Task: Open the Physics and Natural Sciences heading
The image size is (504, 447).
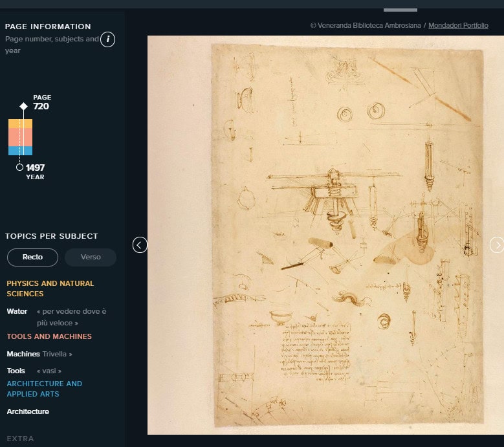Action: click(x=50, y=289)
